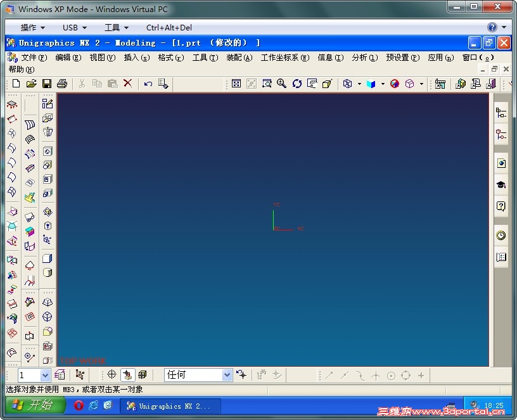Open the 插入(S) menu
This screenshot has width=517, height=420.
(137, 58)
